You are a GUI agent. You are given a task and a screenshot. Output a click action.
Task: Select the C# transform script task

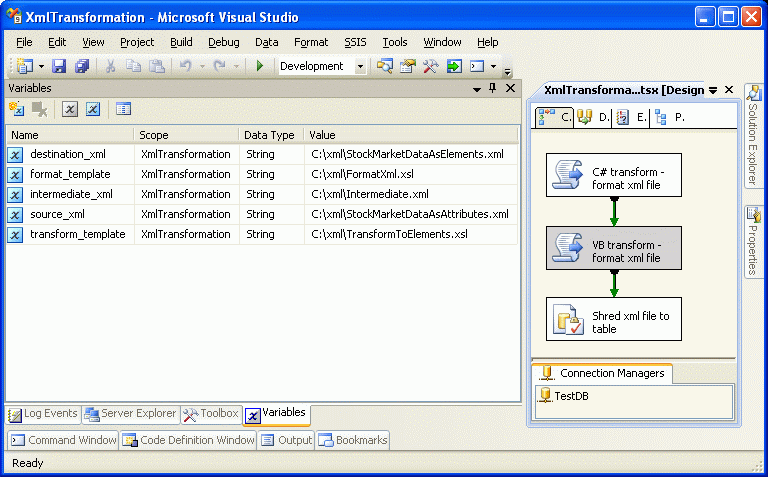(614, 175)
